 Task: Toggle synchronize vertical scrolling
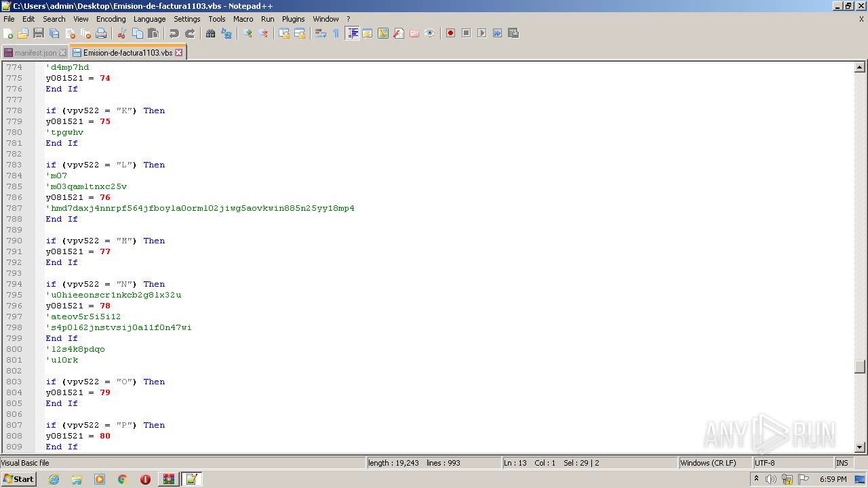tap(284, 33)
